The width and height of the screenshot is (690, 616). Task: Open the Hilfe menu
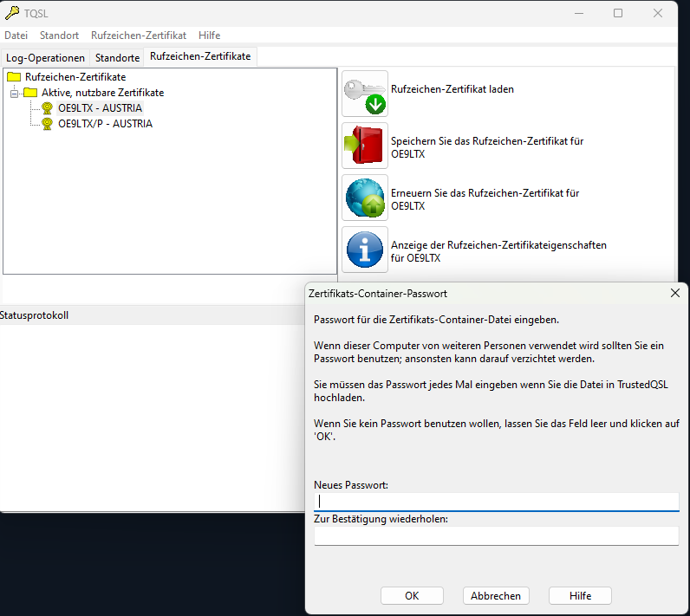pos(210,36)
